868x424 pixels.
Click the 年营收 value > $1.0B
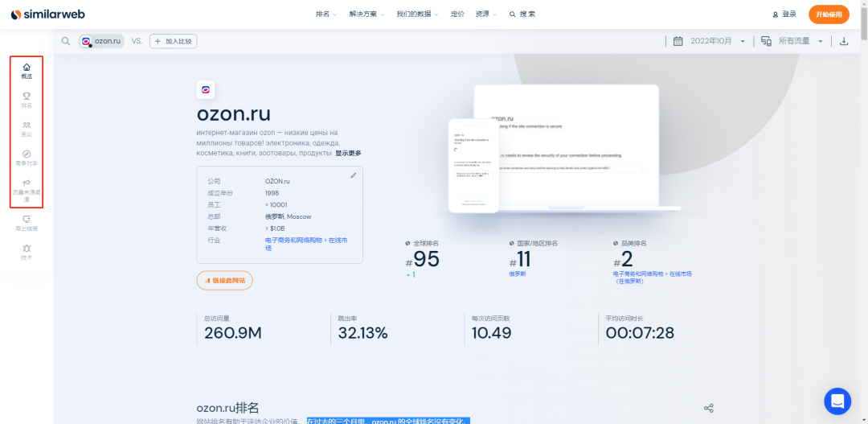click(275, 228)
